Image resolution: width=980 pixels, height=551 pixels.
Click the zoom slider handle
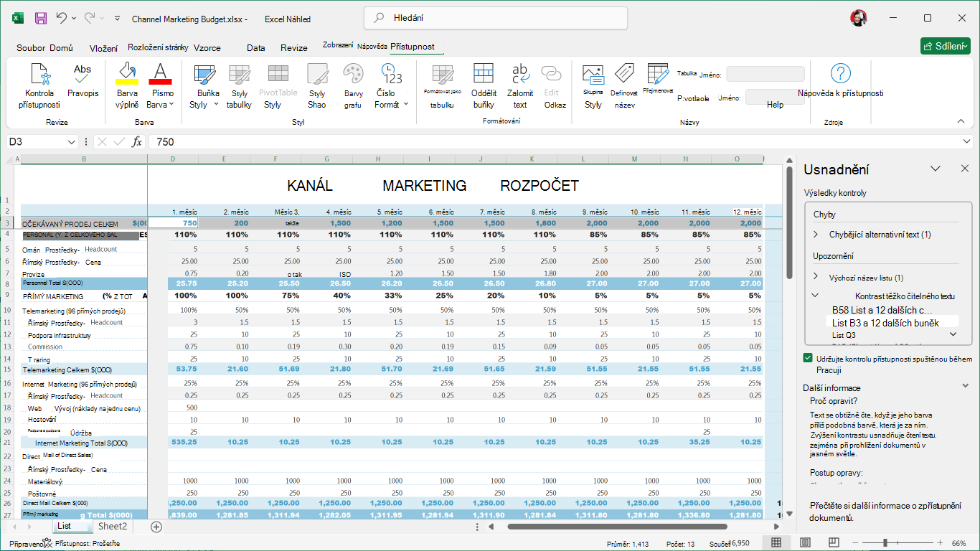(885, 543)
